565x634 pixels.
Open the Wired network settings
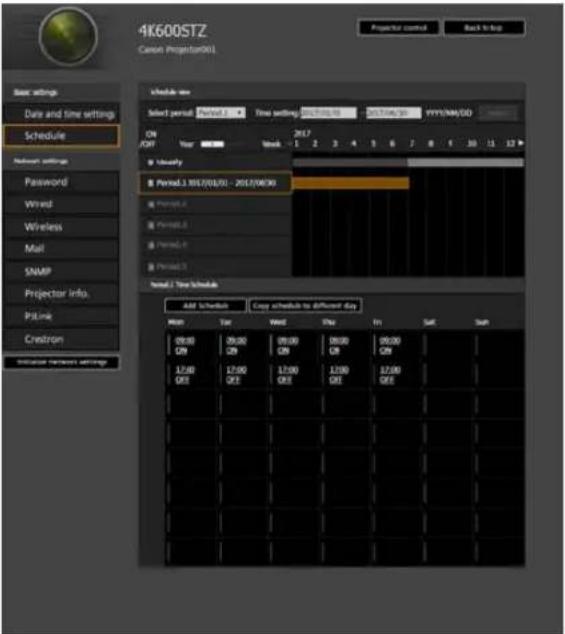(x=61, y=204)
